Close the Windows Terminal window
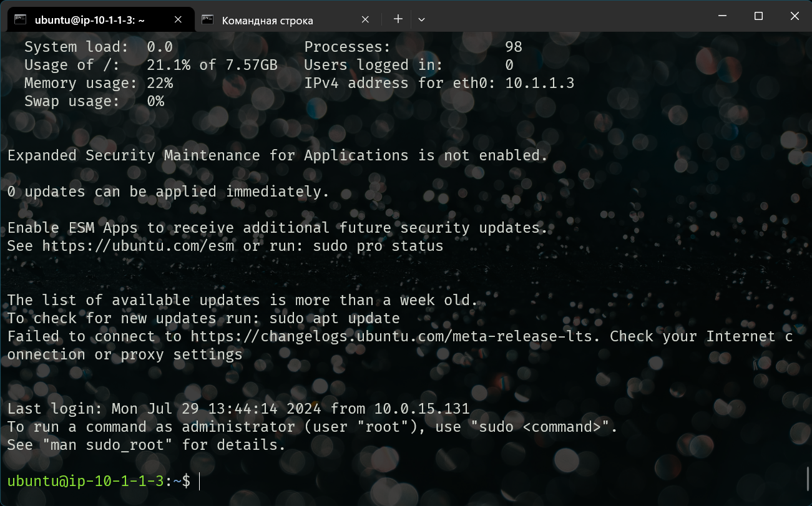This screenshot has width=812, height=506. pos(795,16)
